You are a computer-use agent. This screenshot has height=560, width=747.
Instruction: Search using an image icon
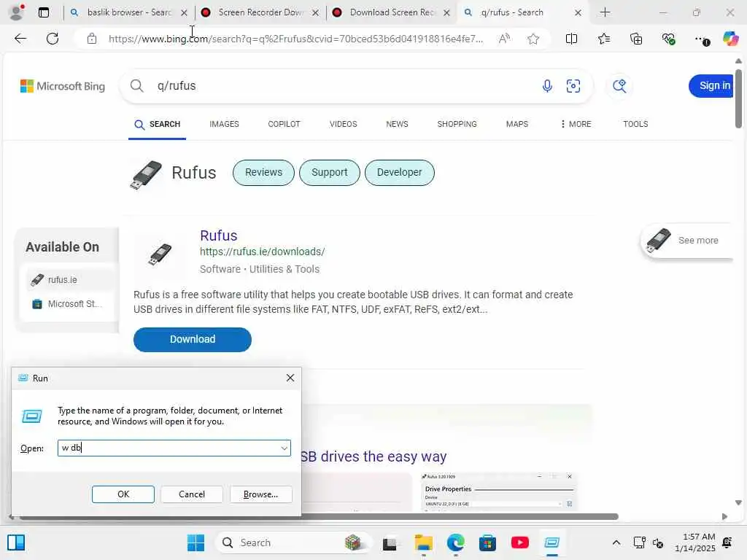coord(573,86)
